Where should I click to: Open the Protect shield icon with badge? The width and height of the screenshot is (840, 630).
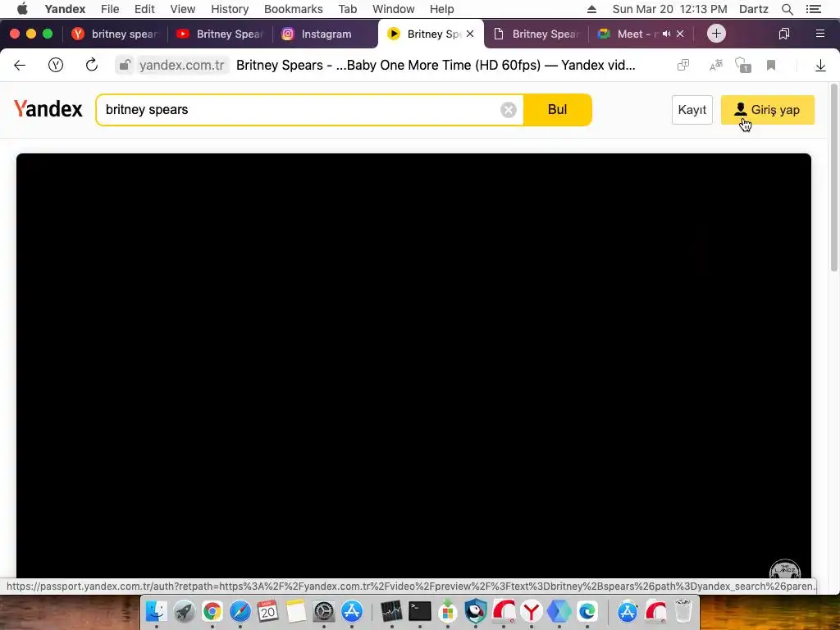(x=742, y=65)
